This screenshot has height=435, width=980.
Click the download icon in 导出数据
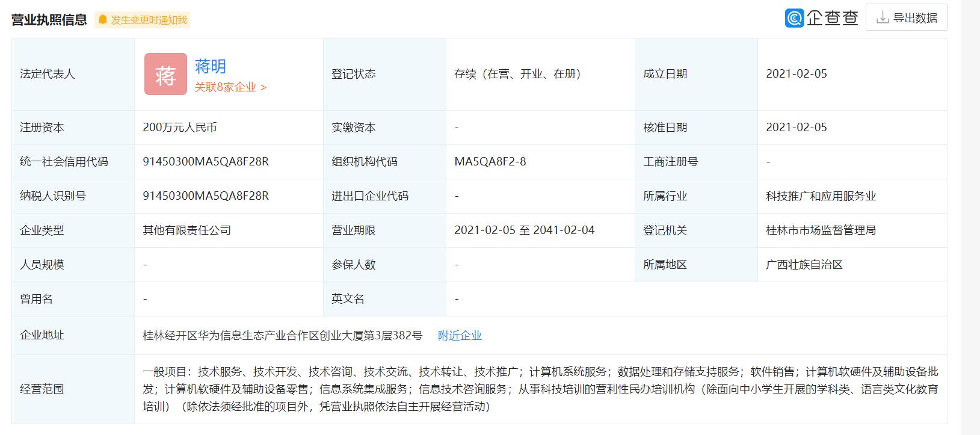pos(882,17)
